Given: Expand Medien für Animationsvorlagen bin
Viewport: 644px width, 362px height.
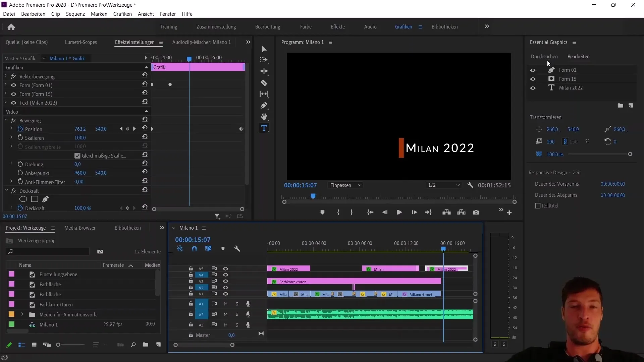Looking at the screenshot, I should 22,314.
